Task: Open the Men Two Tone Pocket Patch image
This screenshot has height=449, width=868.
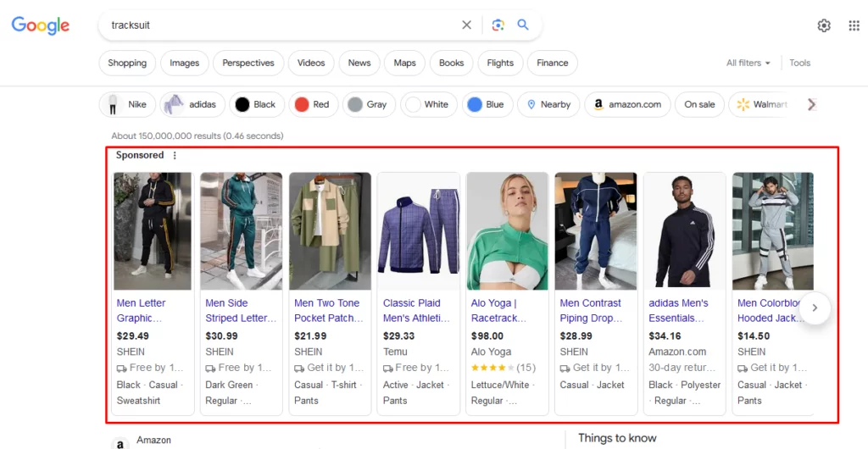Action: pyautogui.click(x=330, y=231)
